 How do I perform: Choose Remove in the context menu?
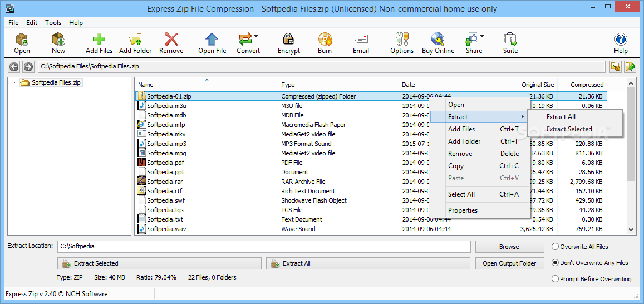(x=479, y=154)
